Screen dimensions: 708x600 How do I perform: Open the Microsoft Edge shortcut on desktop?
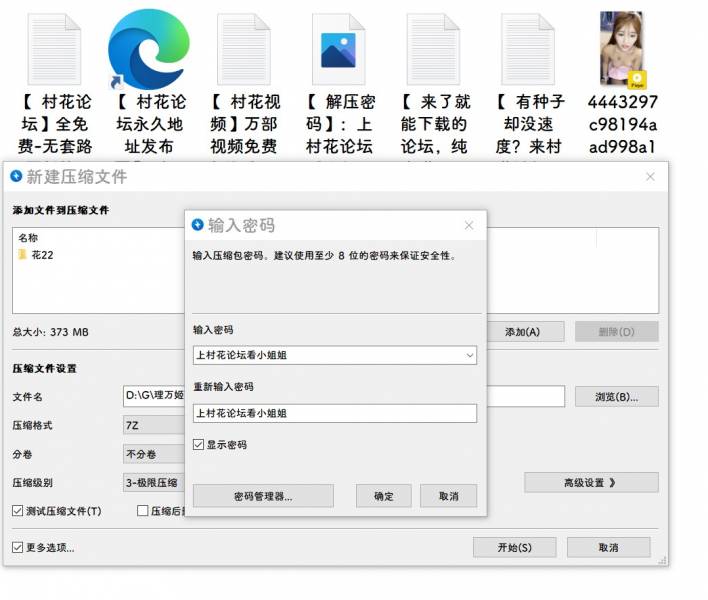pos(148,50)
